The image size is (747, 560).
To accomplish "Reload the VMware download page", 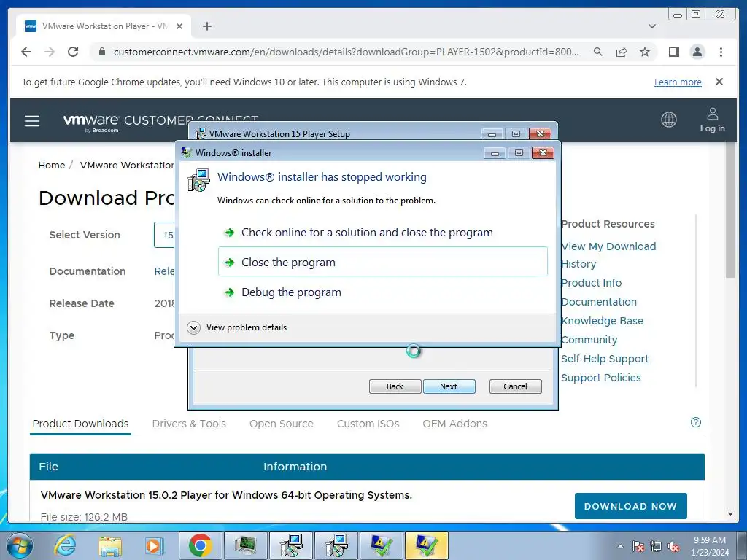I will click(73, 52).
